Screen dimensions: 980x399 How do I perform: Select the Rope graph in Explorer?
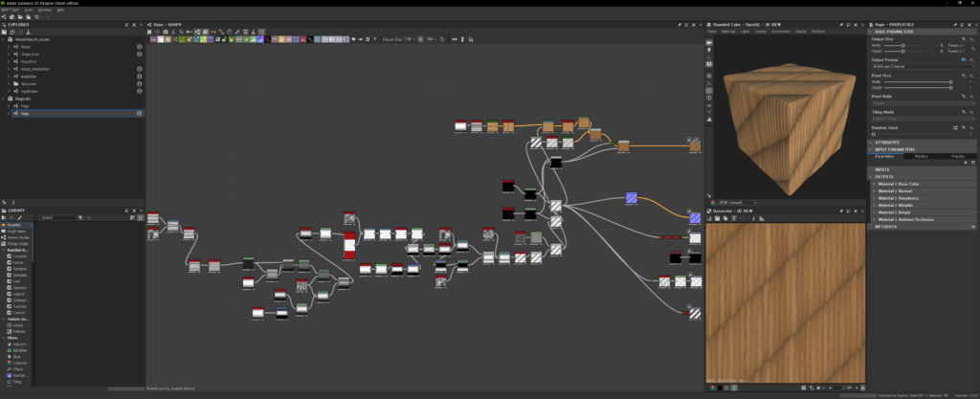tap(25, 113)
